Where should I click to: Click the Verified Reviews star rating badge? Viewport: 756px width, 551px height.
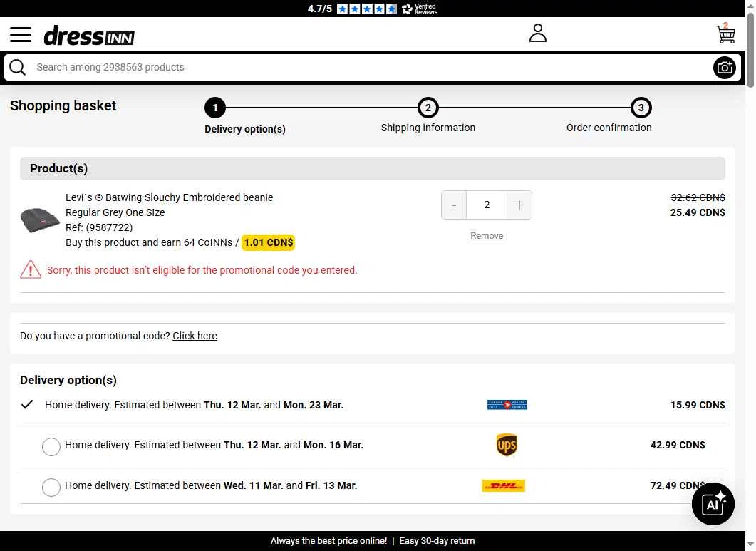pyautogui.click(x=373, y=9)
